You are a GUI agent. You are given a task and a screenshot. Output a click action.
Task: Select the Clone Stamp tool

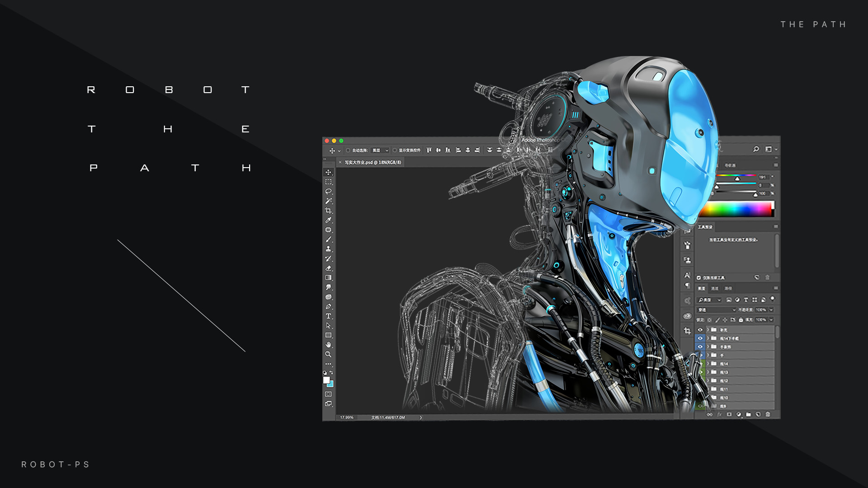(x=329, y=249)
